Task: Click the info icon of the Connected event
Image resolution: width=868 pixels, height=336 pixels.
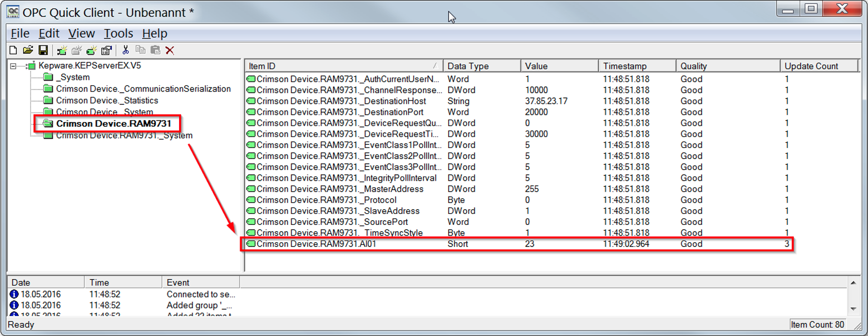Action: coord(14,294)
